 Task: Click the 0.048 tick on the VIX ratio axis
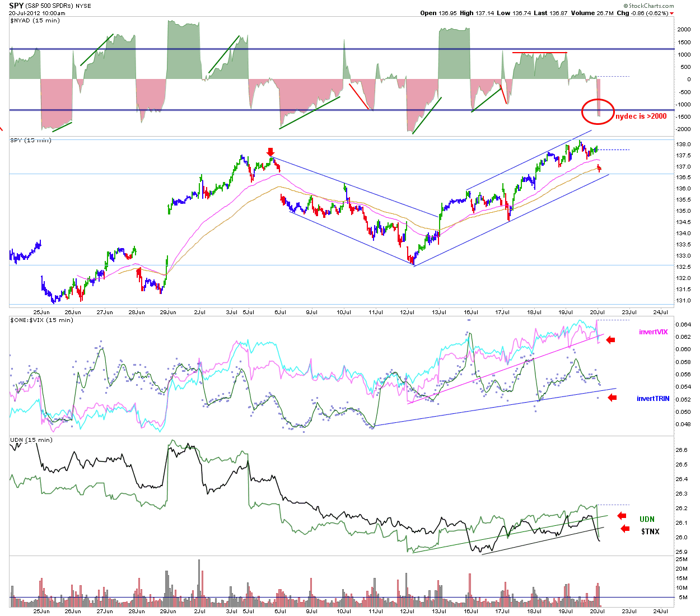pyautogui.click(x=684, y=424)
